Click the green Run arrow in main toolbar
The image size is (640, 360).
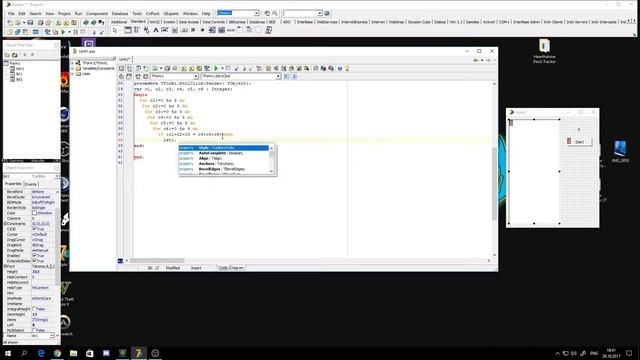63,32
